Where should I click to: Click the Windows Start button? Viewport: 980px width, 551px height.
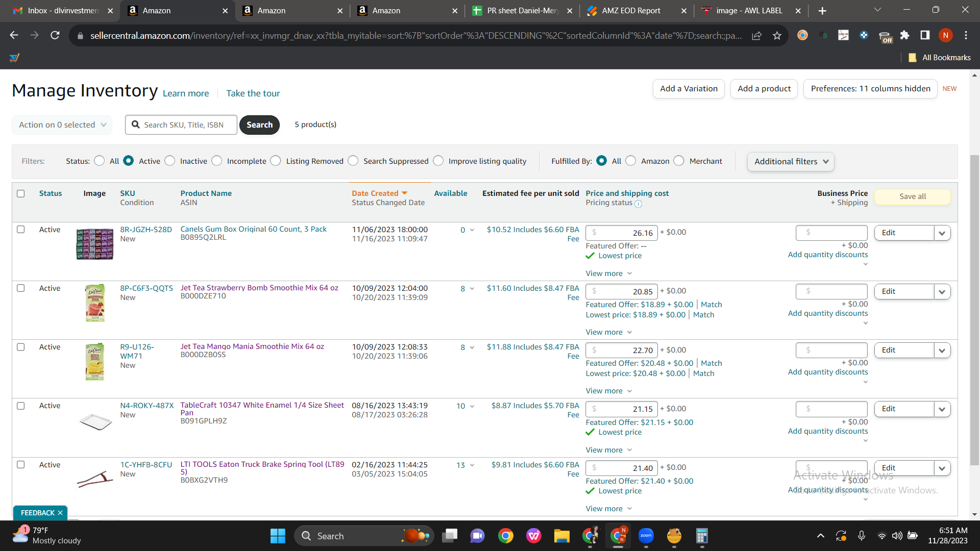pos(278,536)
